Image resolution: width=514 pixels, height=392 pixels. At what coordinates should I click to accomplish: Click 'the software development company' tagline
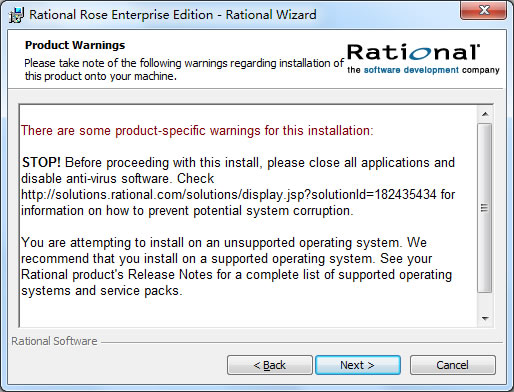[423, 70]
